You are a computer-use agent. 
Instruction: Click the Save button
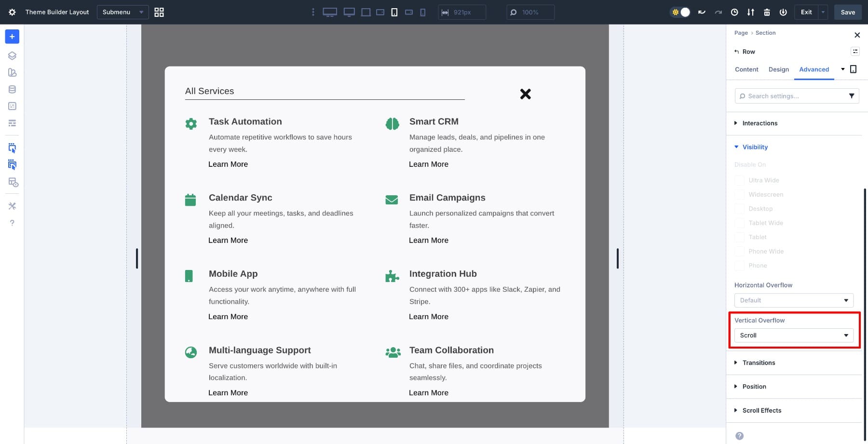tap(847, 12)
